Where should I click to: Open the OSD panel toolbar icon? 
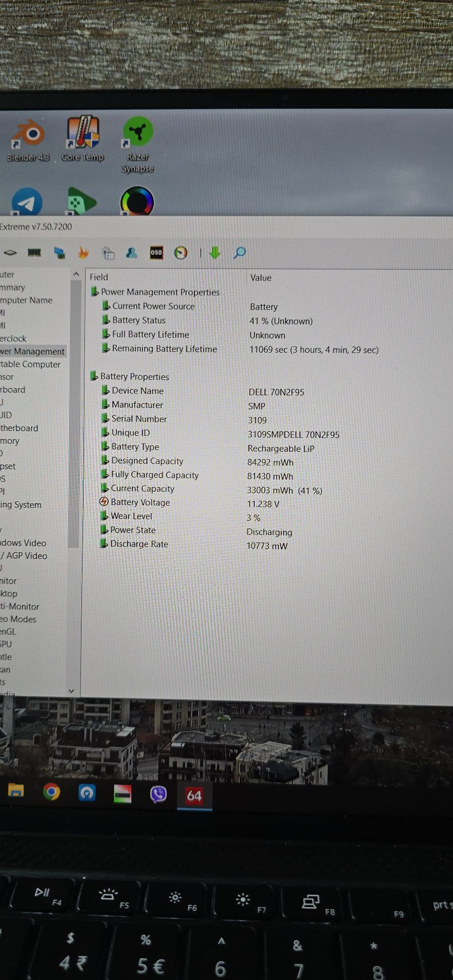tap(156, 253)
